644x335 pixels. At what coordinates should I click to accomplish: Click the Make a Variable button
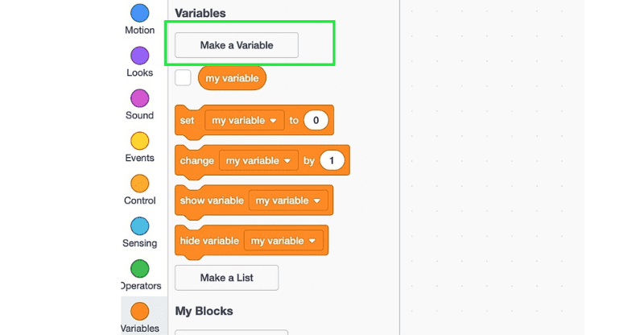click(x=237, y=45)
